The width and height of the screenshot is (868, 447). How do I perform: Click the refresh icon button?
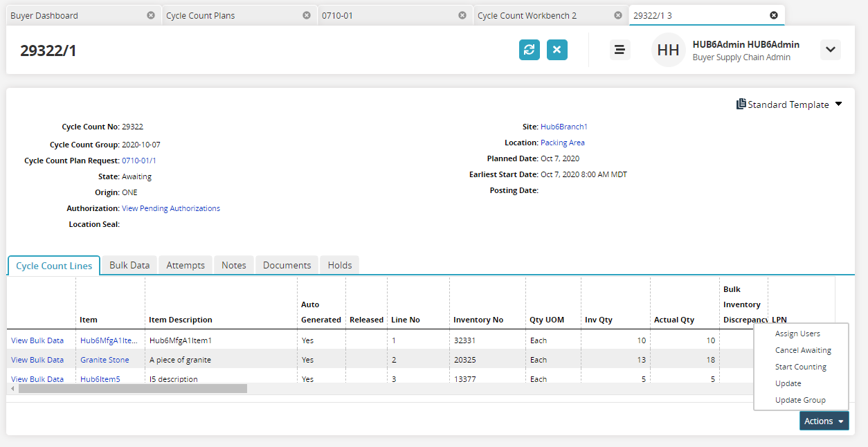click(x=530, y=50)
